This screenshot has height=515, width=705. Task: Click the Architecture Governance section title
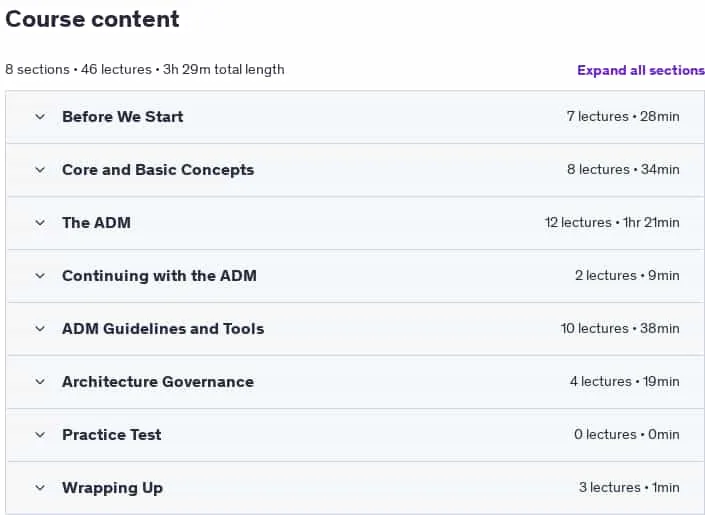[158, 382]
